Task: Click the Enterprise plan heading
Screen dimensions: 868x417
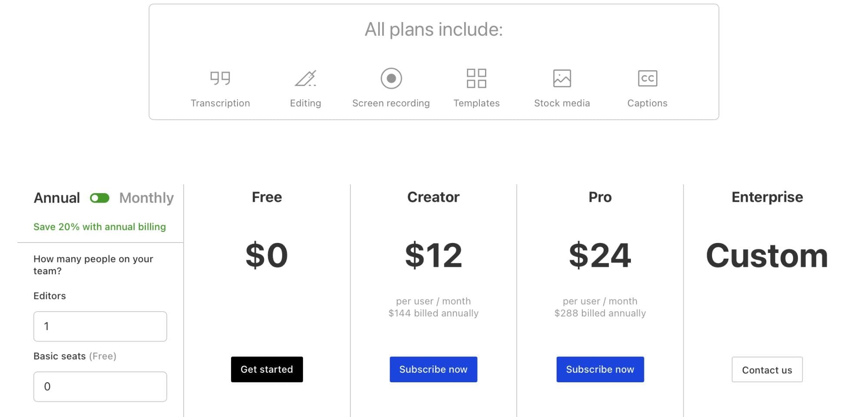Action: [767, 197]
